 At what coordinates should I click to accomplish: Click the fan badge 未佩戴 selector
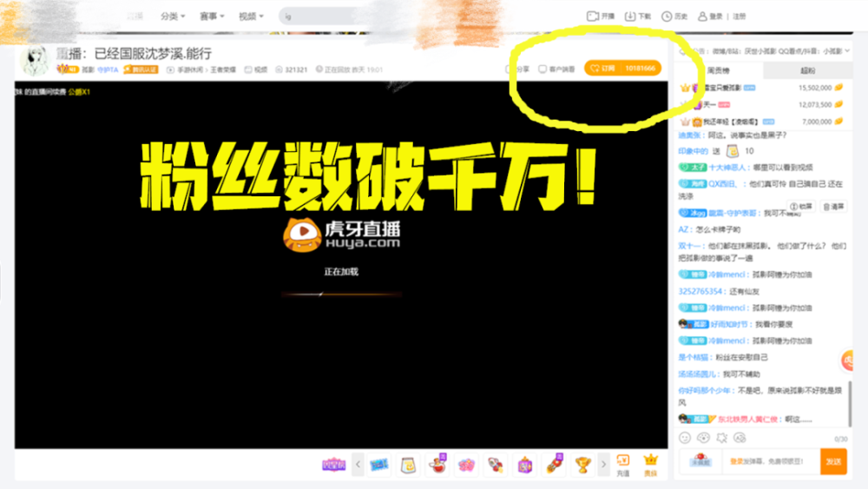coord(700,460)
